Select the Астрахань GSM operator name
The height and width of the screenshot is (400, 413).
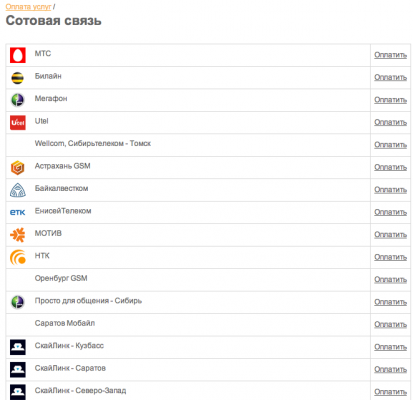coord(62,166)
